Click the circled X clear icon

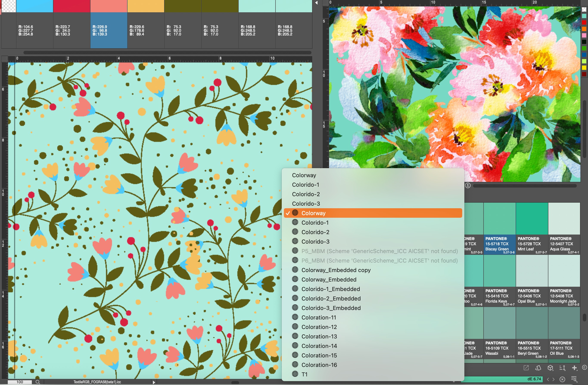[562, 379]
